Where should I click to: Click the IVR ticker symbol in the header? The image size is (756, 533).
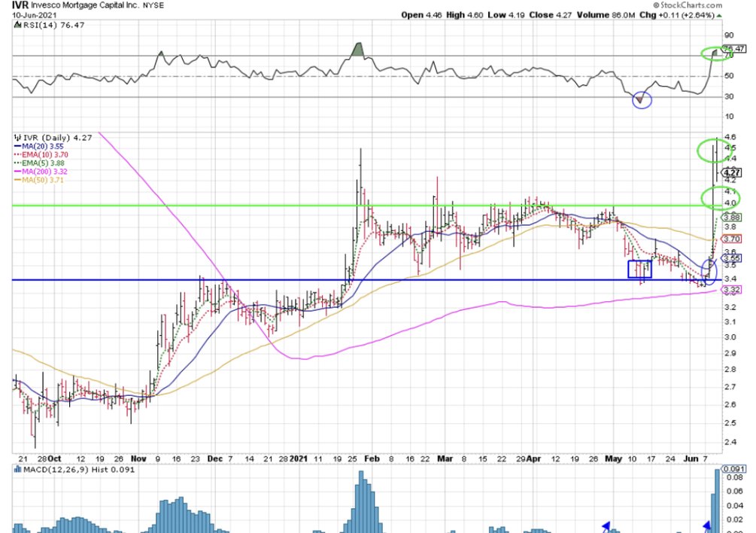[x=20, y=5]
